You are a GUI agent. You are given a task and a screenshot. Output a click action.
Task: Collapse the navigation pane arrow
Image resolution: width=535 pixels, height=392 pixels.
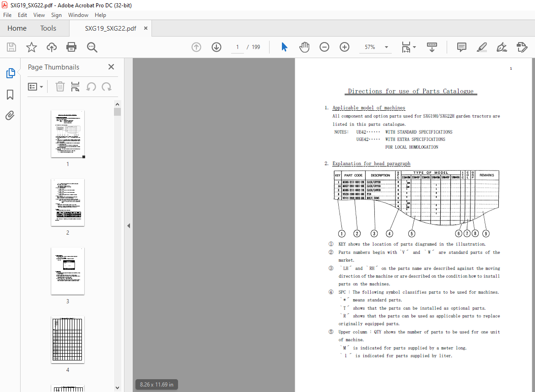(129, 226)
